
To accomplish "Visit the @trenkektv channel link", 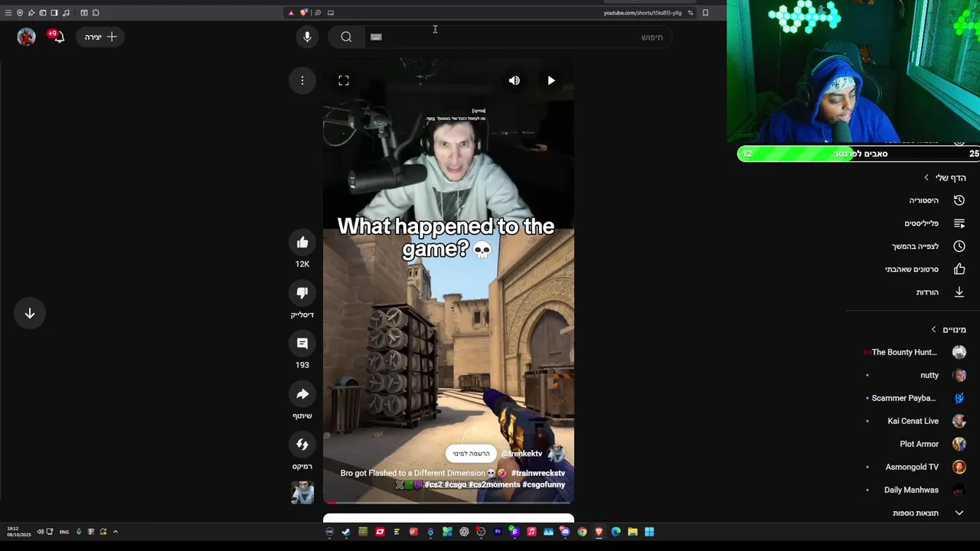I will click(521, 454).
